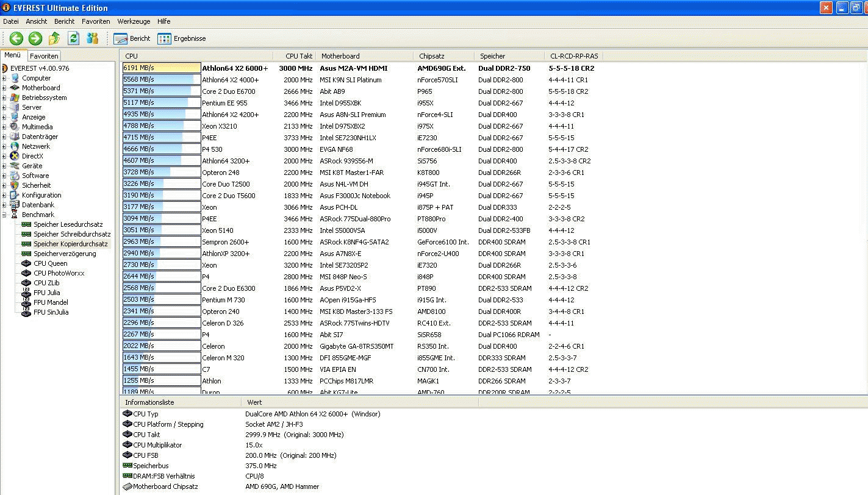Switch to the Menü tab
The width and height of the screenshot is (868, 495).
(13, 55)
